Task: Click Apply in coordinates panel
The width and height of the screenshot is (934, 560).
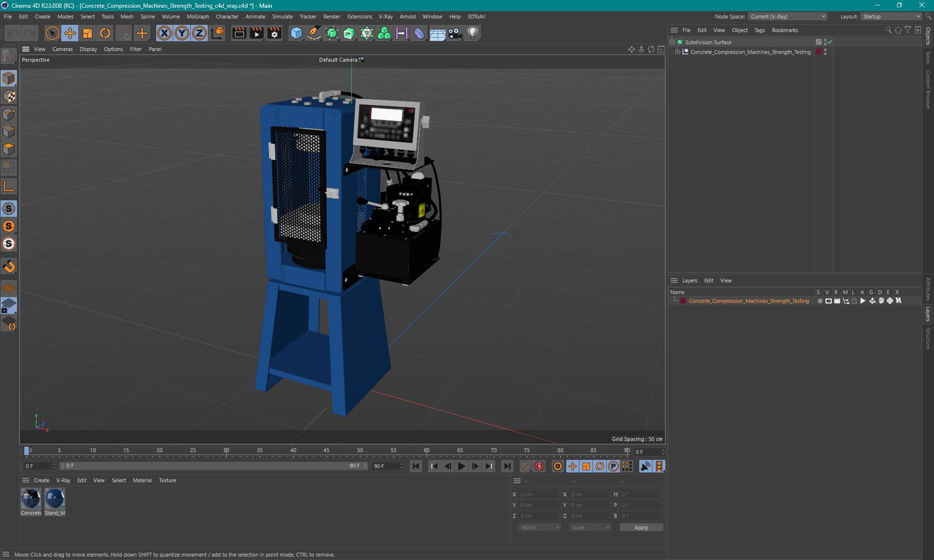Action: (x=641, y=527)
